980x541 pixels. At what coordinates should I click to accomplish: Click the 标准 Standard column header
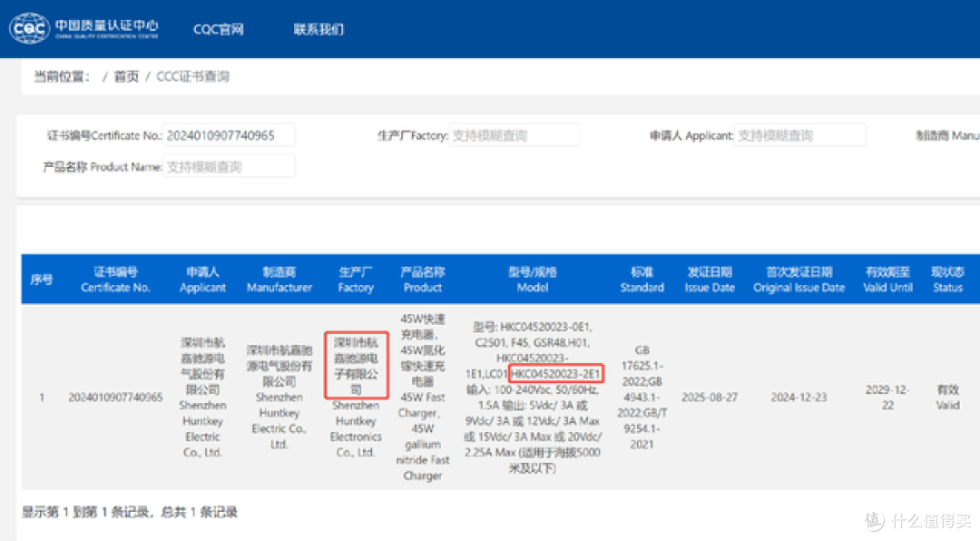click(x=642, y=280)
